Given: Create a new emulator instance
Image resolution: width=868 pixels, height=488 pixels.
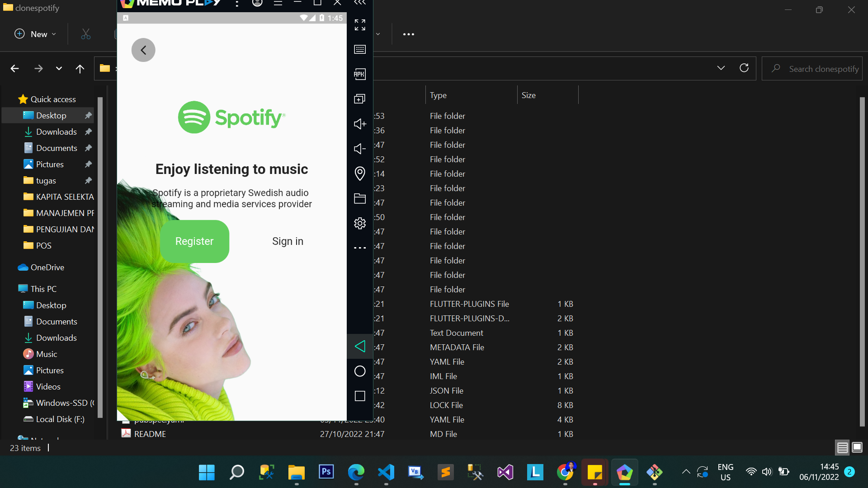Looking at the screenshot, I should 360,99.
